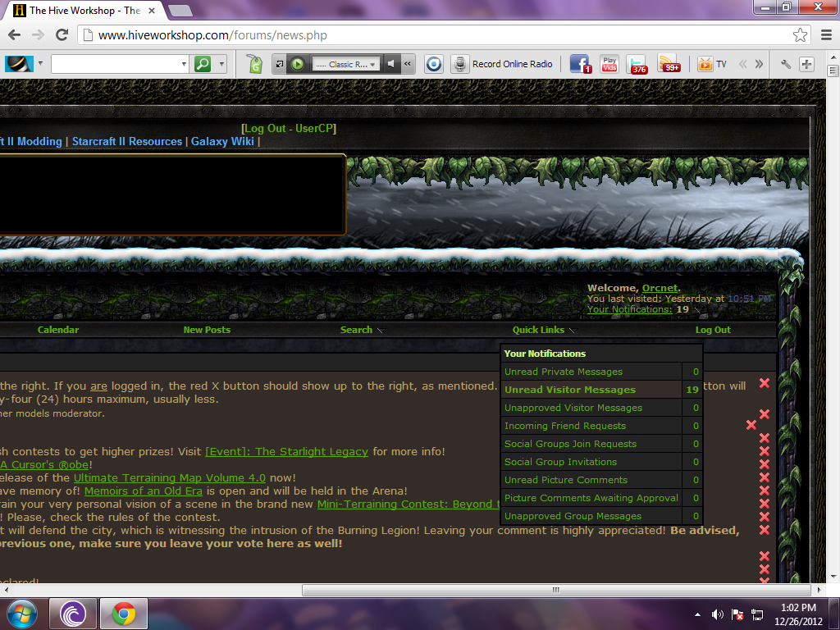Image resolution: width=840 pixels, height=630 pixels.
Task: Click the Your Notifications link
Action: 629,309
